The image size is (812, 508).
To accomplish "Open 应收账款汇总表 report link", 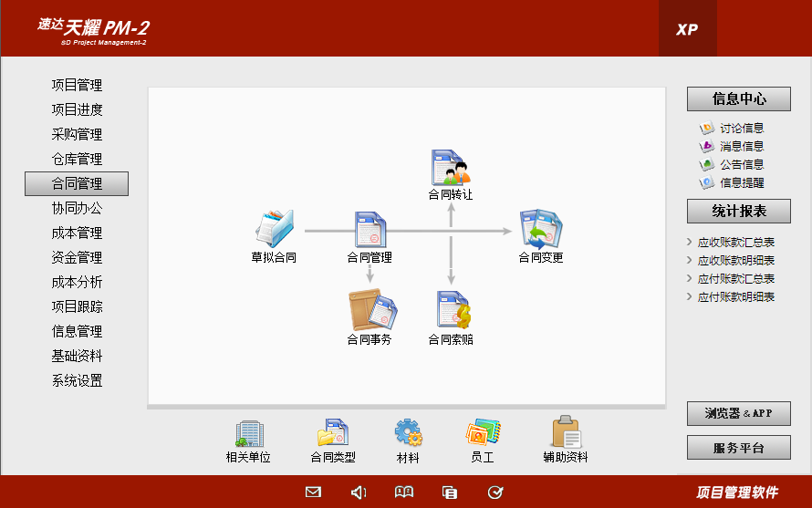I will click(735, 243).
